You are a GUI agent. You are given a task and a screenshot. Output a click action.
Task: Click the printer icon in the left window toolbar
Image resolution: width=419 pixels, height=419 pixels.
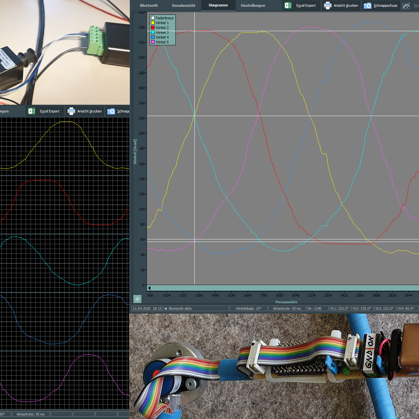[71, 111]
